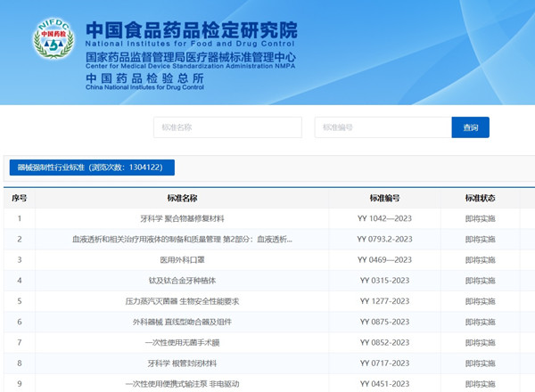
Task: Click standard number YY 0875-2023
Action: tap(384, 322)
